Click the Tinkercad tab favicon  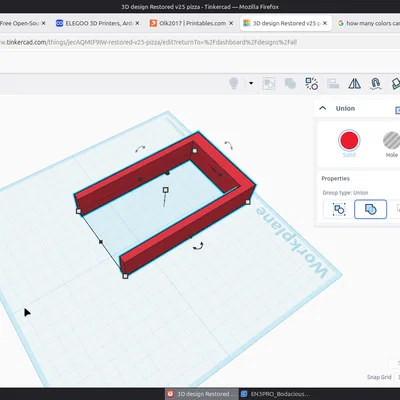pyautogui.click(x=247, y=23)
